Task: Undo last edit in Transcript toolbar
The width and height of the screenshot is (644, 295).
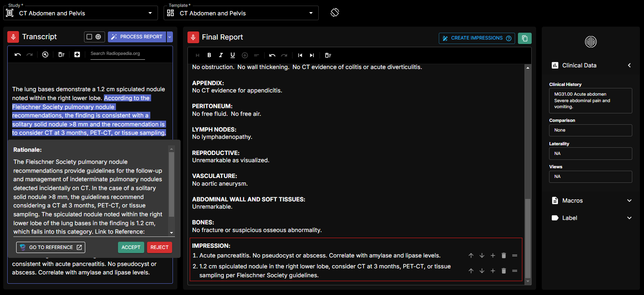Action: pyautogui.click(x=18, y=54)
